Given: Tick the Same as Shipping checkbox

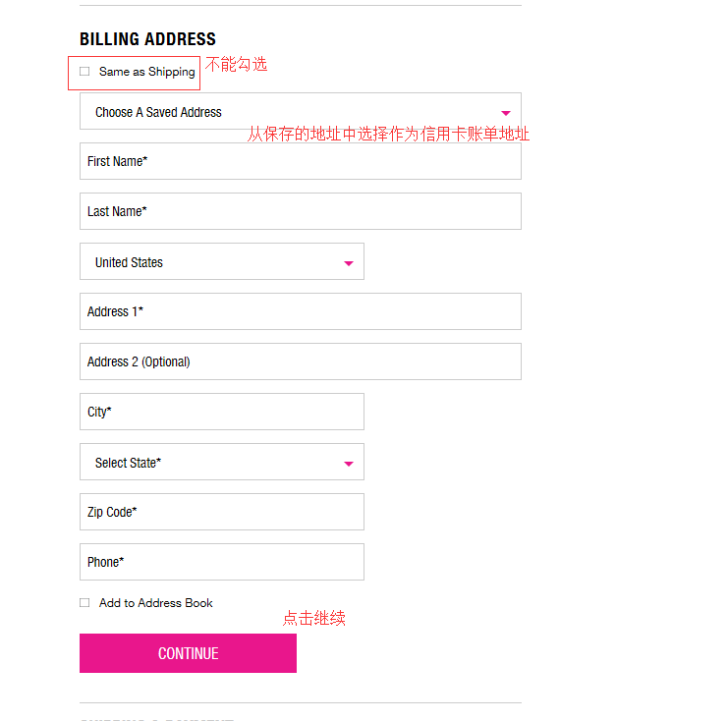Looking at the screenshot, I should click(x=84, y=72).
